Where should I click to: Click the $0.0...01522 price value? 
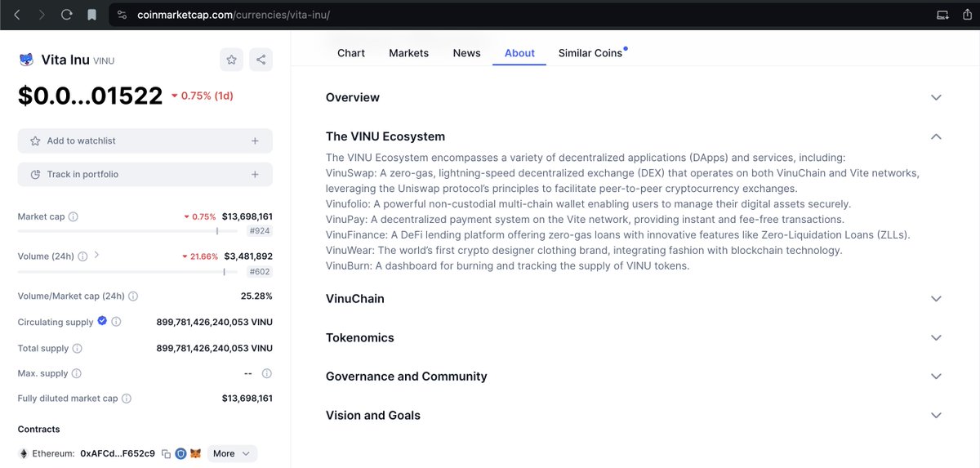pos(91,96)
